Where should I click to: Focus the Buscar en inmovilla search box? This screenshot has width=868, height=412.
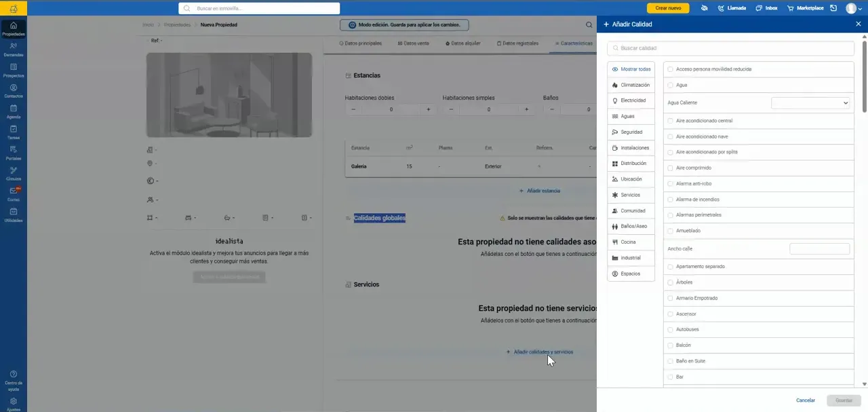259,8
